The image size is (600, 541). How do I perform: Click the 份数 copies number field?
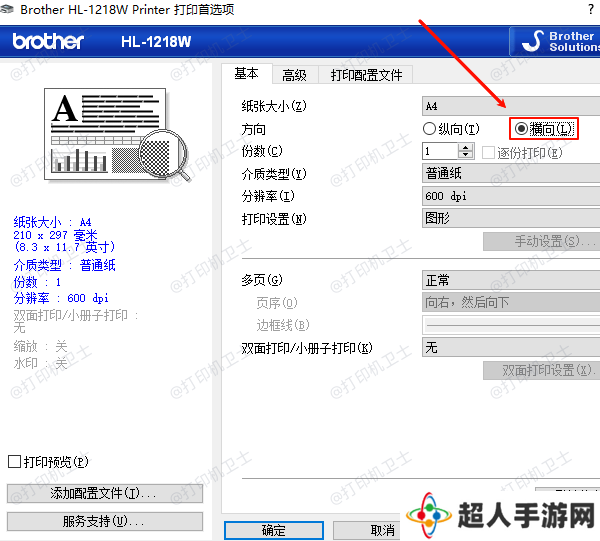(440, 151)
